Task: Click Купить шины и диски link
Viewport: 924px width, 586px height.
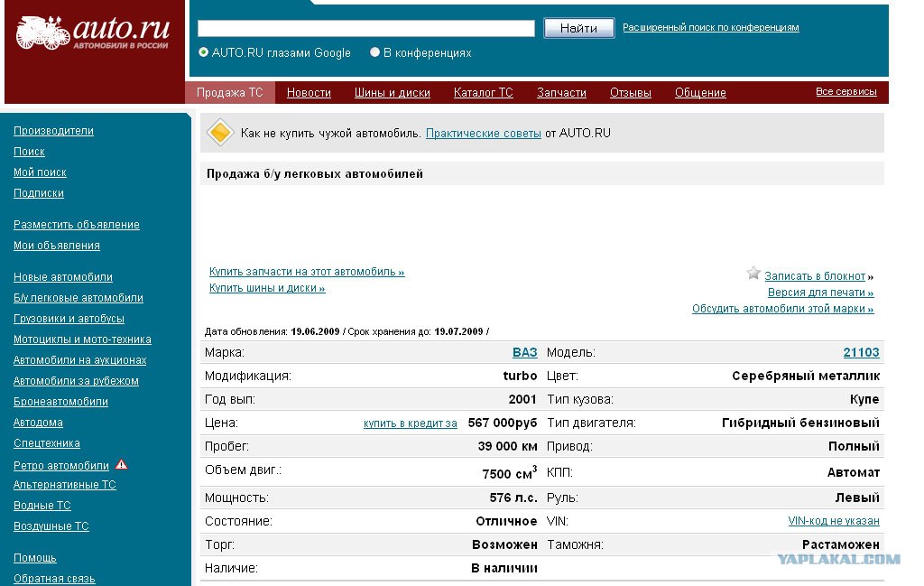Action: tap(267, 288)
